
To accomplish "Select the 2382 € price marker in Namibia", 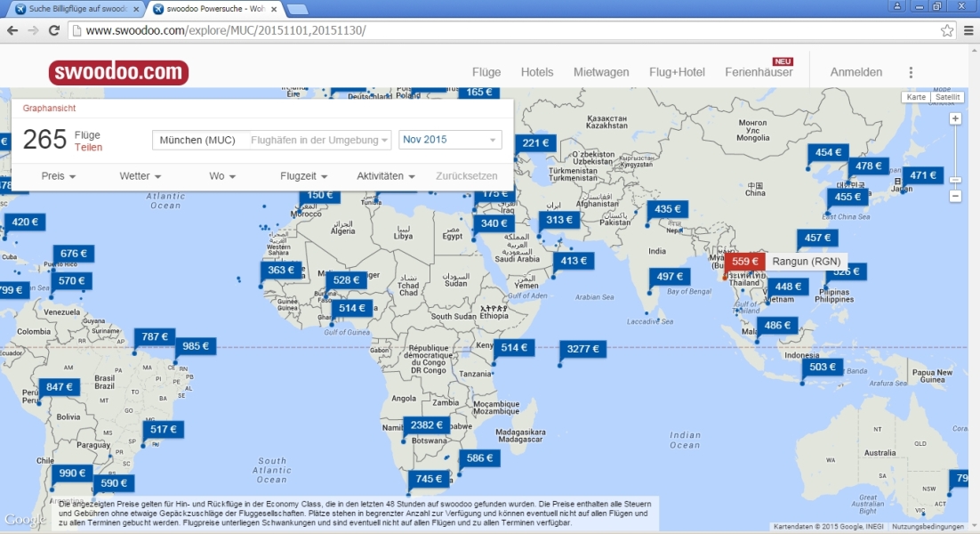I will pyautogui.click(x=426, y=425).
